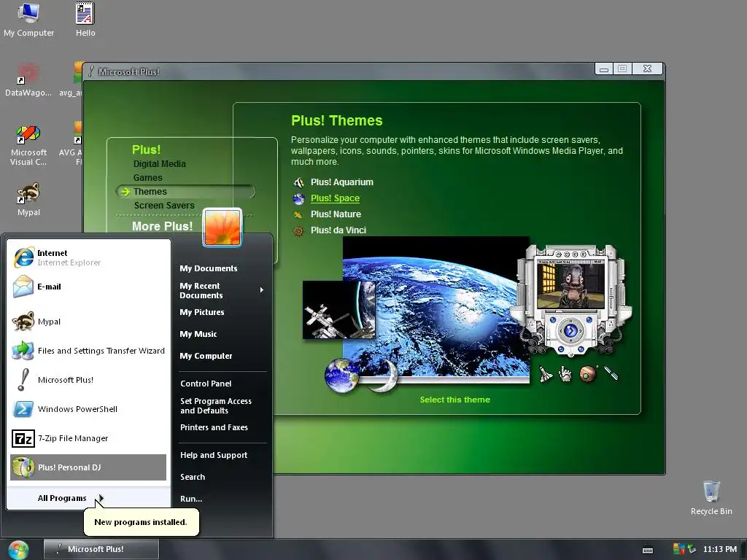Click the flower user picture in Start menu
The width and height of the screenshot is (747, 560).
pos(222,227)
